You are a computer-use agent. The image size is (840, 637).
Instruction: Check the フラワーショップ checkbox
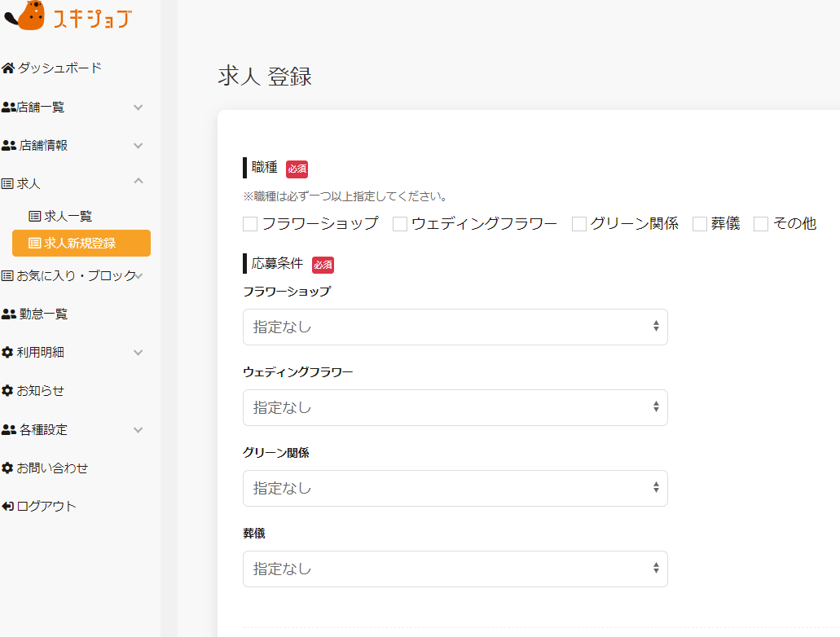click(x=250, y=224)
